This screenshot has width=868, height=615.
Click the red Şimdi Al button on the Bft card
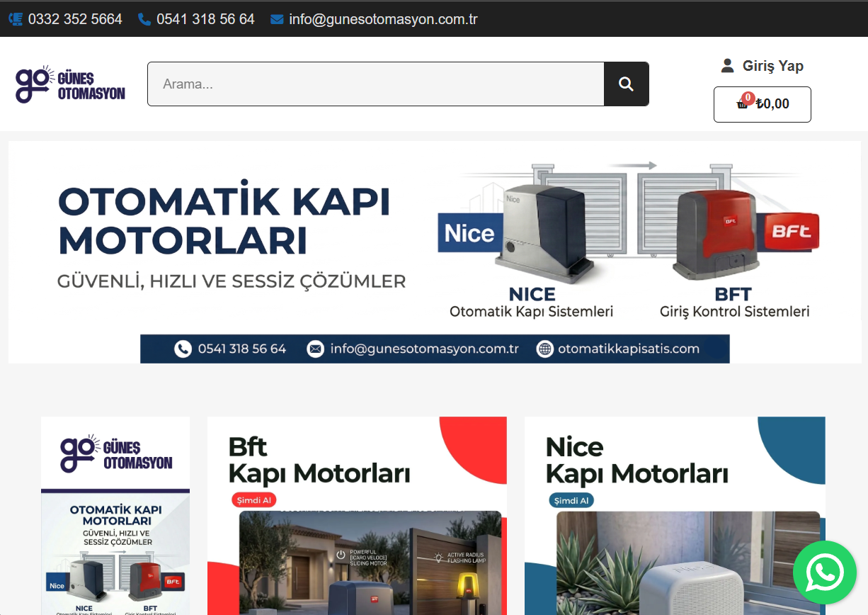pyautogui.click(x=253, y=500)
